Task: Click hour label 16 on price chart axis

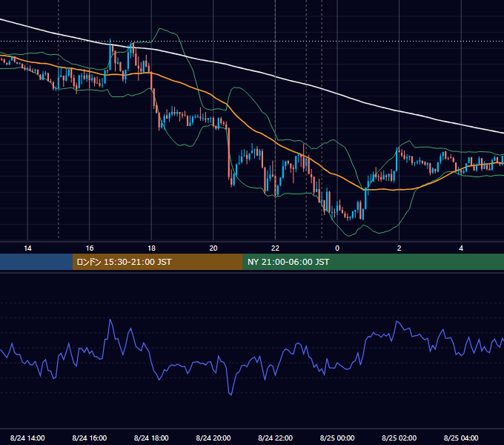Action: 90,248
